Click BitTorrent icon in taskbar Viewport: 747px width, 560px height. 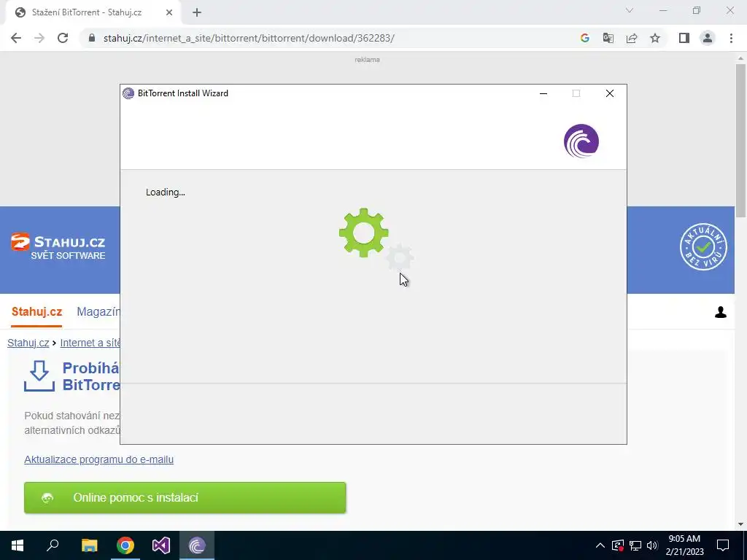point(197,545)
